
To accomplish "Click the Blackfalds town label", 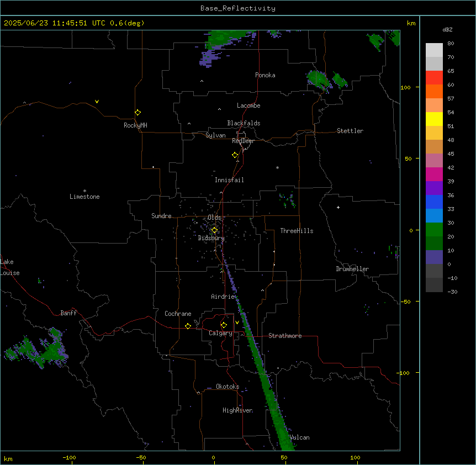I will (244, 123).
